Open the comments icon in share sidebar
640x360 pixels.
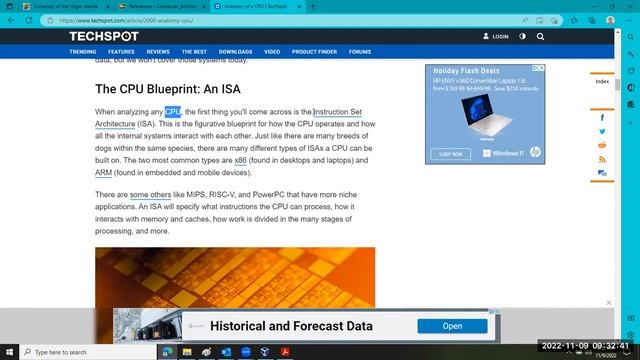click(x=602, y=173)
